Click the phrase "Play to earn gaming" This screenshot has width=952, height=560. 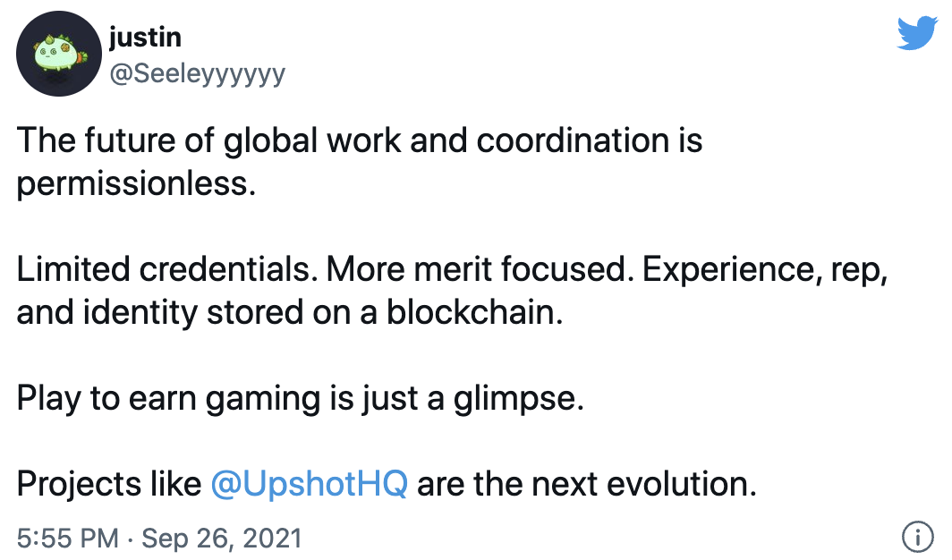167,398
